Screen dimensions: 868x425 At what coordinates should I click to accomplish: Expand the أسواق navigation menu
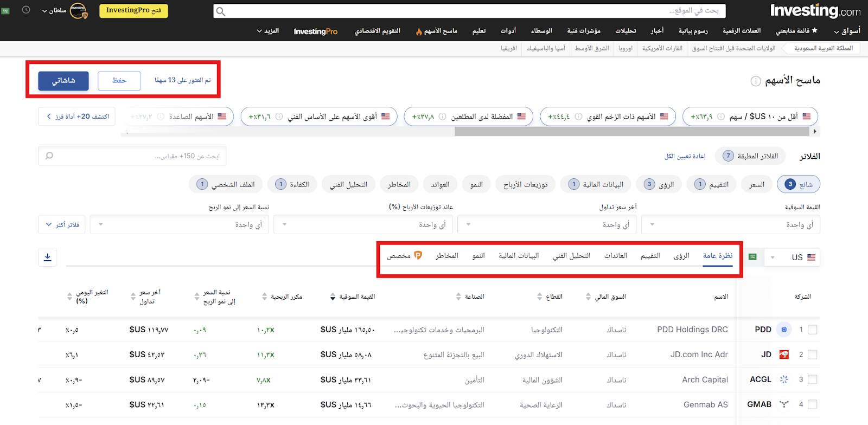click(x=847, y=31)
